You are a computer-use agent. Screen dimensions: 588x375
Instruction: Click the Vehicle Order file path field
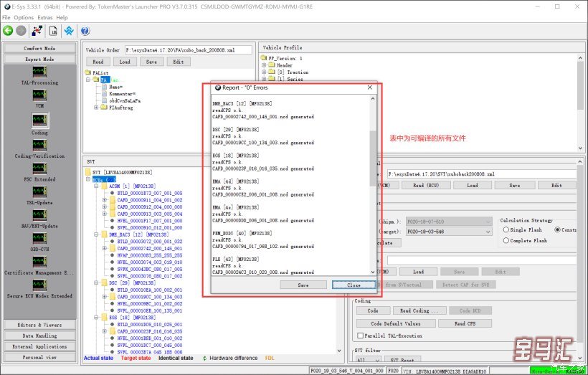pyautogui.click(x=189, y=50)
